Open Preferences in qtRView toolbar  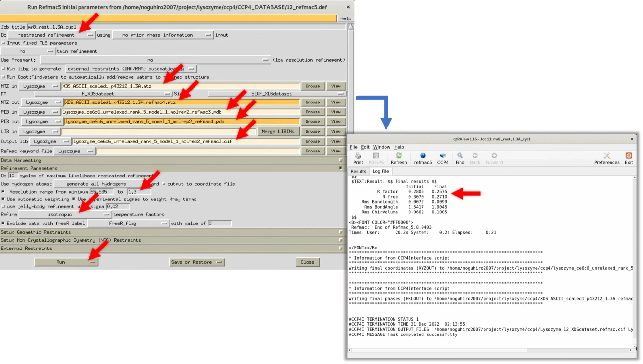[x=607, y=158]
